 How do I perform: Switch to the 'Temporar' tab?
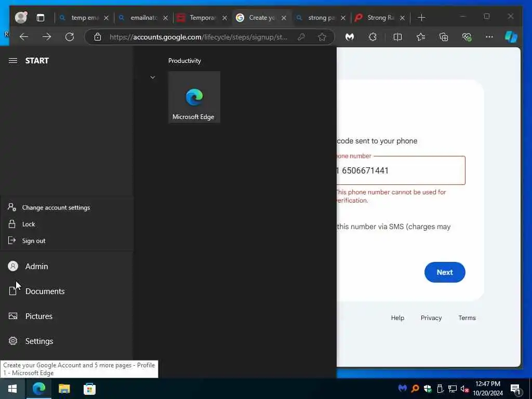(x=203, y=18)
